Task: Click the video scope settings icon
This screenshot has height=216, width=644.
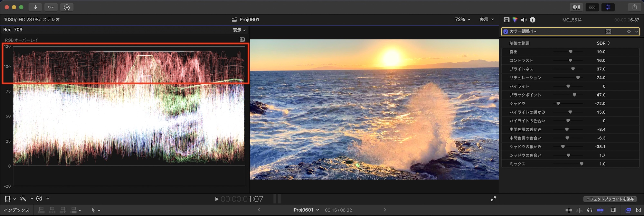Action: [x=242, y=40]
